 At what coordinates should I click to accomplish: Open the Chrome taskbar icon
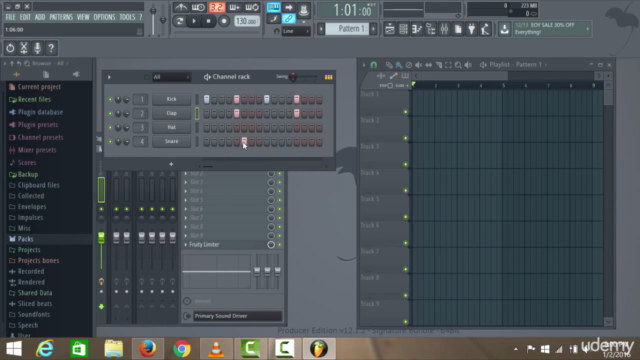coord(182,349)
